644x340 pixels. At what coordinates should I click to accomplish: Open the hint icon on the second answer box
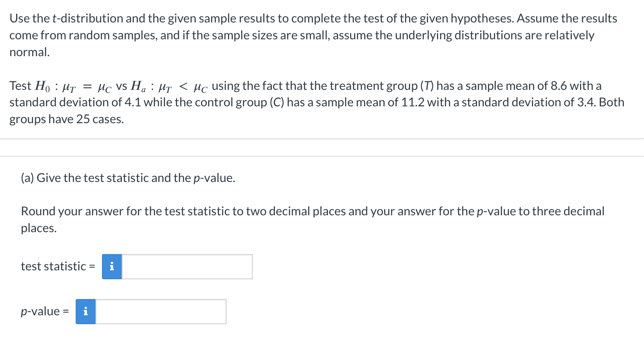click(x=85, y=311)
